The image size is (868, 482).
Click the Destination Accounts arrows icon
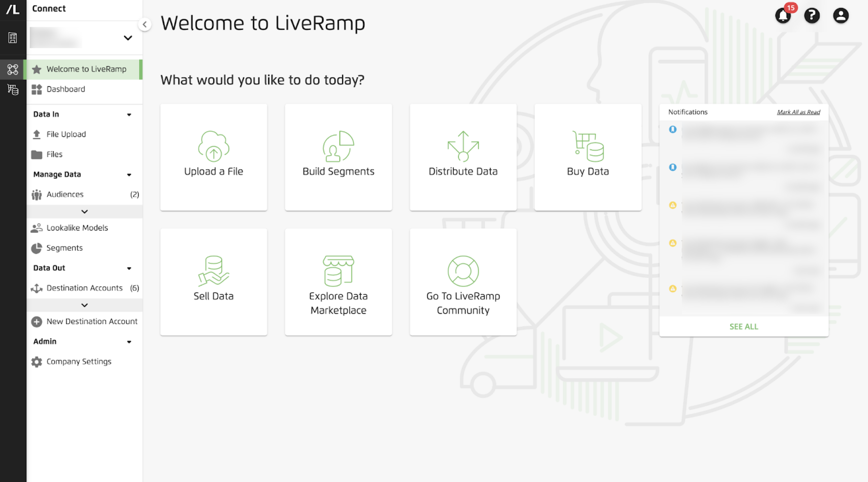[36, 288]
